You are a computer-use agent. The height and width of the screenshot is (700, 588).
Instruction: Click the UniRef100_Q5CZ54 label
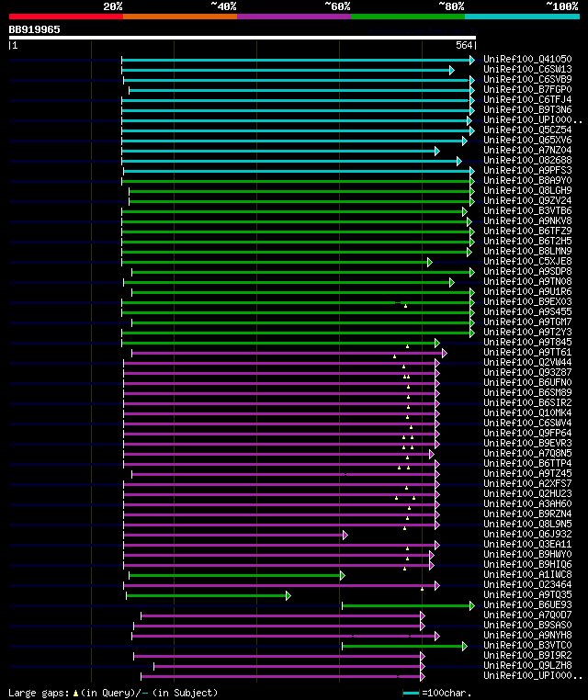click(x=527, y=130)
